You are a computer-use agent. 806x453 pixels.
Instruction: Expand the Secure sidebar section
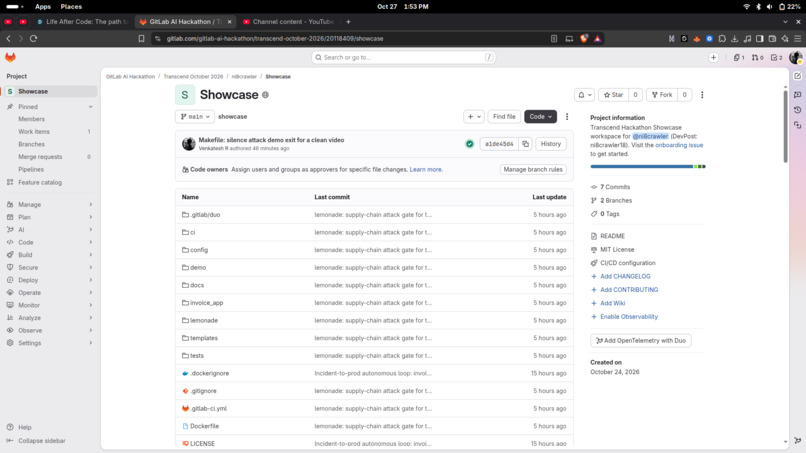tap(49, 267)
